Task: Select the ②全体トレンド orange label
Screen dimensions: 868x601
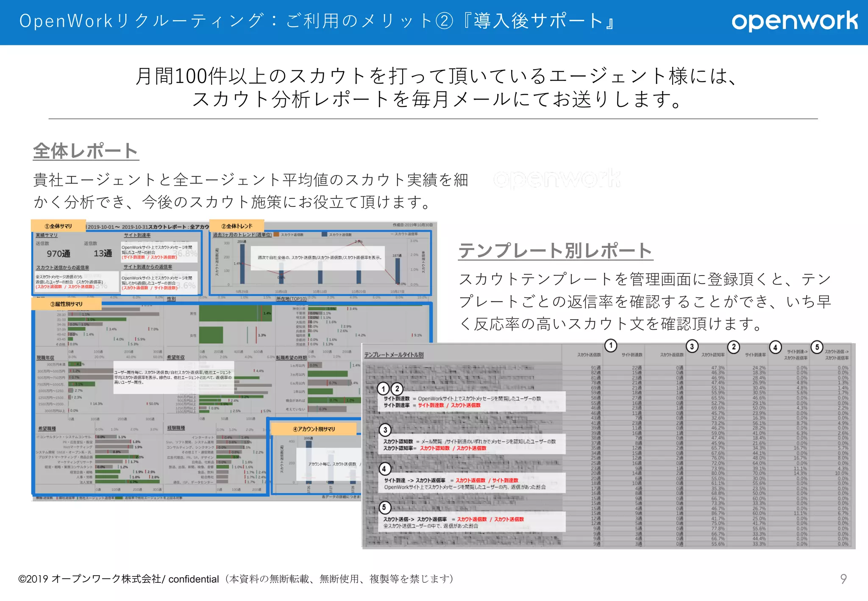Action: pyautogui.click(x=236, y=226)
